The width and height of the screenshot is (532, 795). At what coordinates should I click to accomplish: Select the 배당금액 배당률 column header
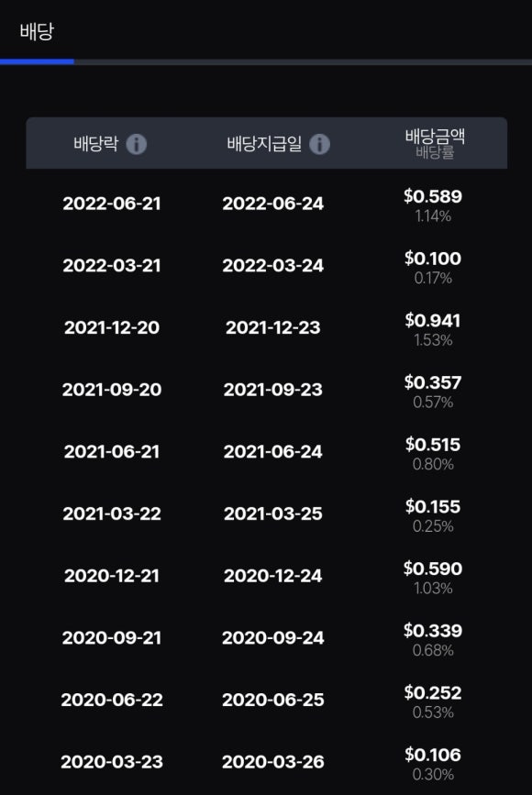[x=435, y=143]
